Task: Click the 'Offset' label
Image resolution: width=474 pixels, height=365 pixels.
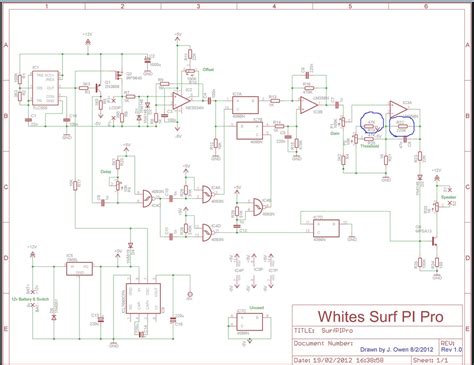Action: coord(208,70)
